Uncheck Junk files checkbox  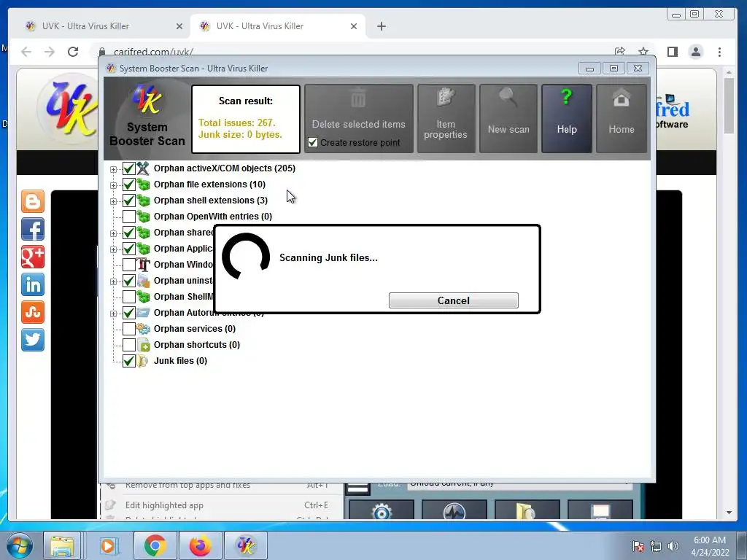pos(128,361)
